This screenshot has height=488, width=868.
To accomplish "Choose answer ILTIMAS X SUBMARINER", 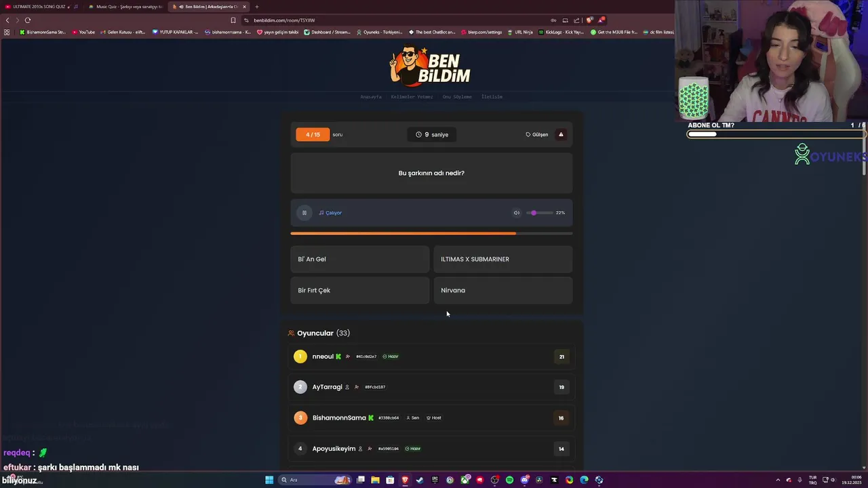I will pyautogui.click(x=503, y=259).
